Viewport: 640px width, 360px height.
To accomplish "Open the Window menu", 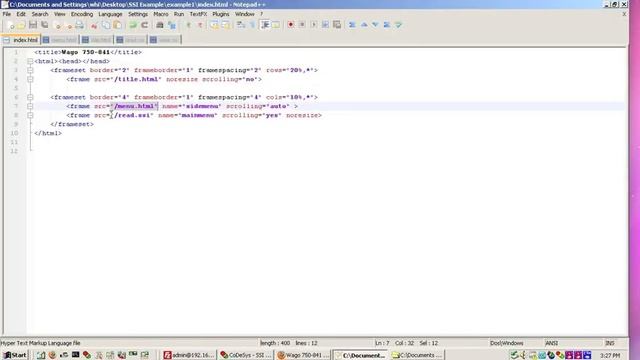I will click(244, 14).
